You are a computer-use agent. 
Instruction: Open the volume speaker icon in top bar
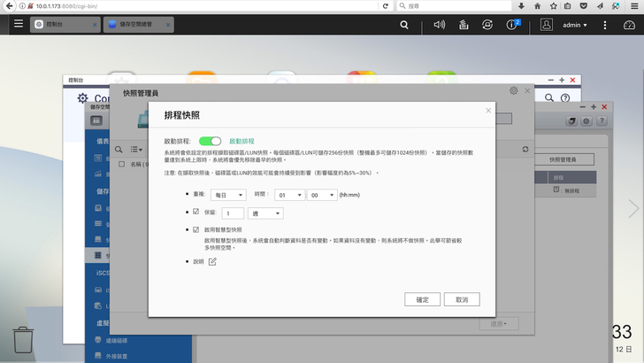[x=440, y=25]
